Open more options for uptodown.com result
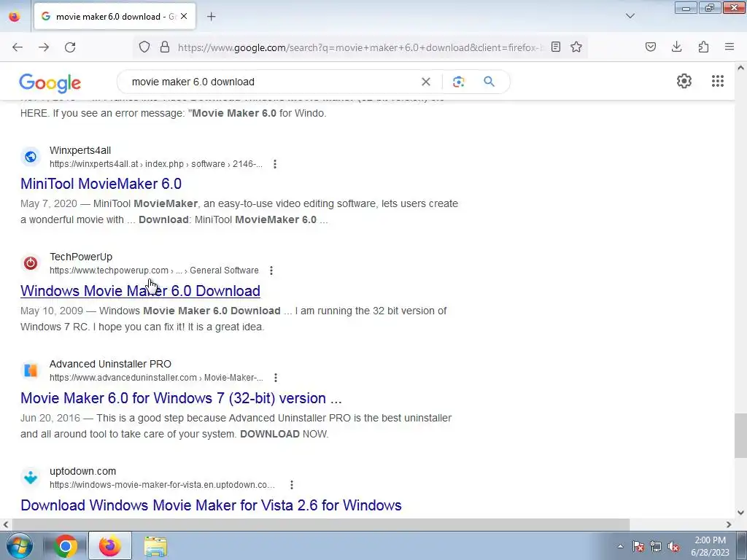Screen dimensions: 747x560 click(x=292, y=485)
